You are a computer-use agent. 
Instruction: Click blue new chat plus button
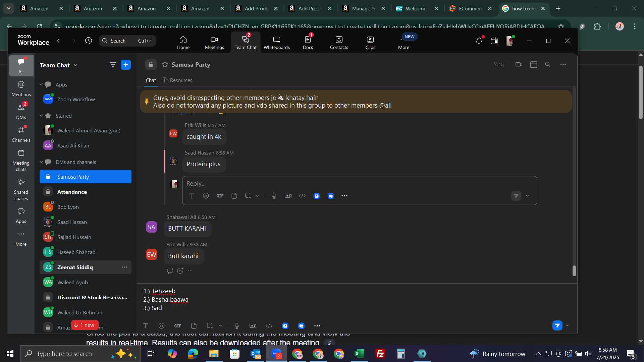click(x=126, y=65)
